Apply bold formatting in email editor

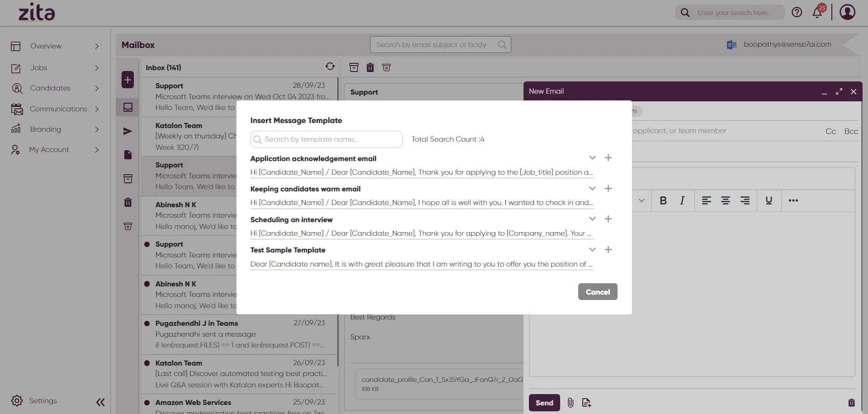[x=663, y=200]
